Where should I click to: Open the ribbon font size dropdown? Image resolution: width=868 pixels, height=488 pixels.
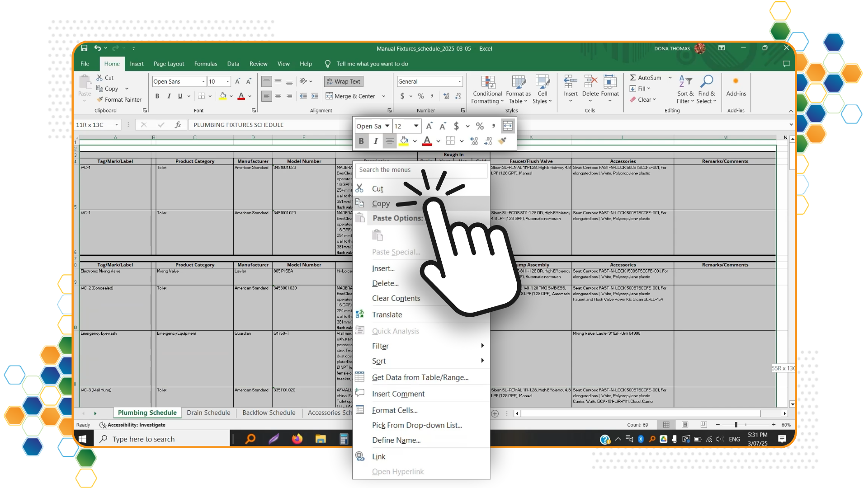click(227, 81)
